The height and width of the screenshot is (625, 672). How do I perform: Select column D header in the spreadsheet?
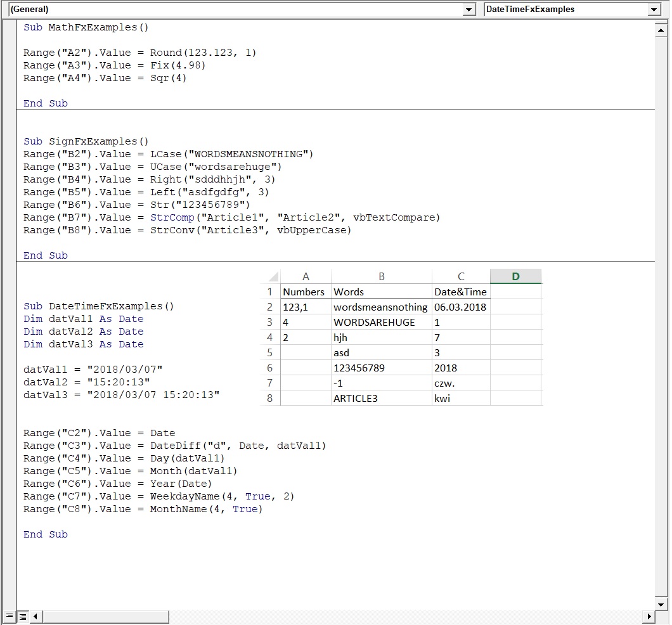coord(515,276)
